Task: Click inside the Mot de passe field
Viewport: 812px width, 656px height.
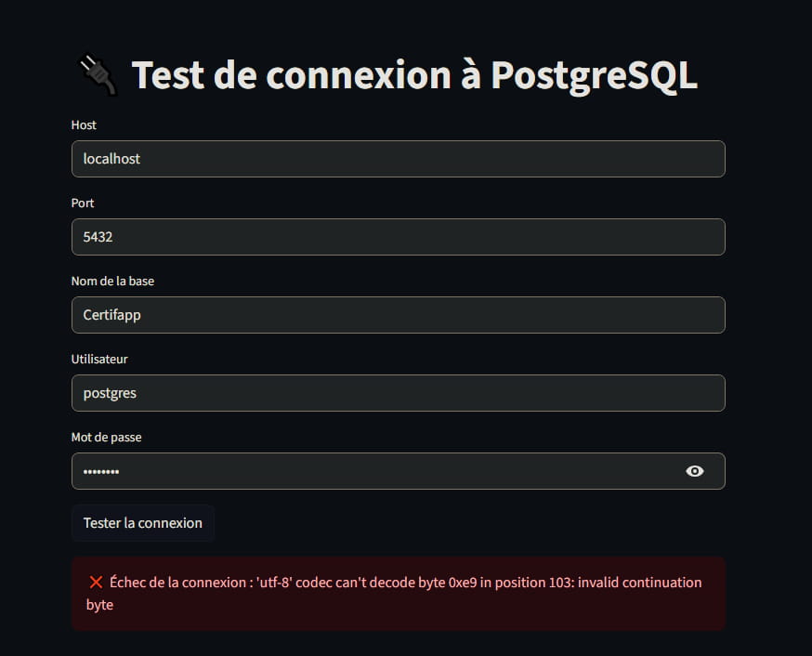Action: pyautogui.click(x=372, y=471)
